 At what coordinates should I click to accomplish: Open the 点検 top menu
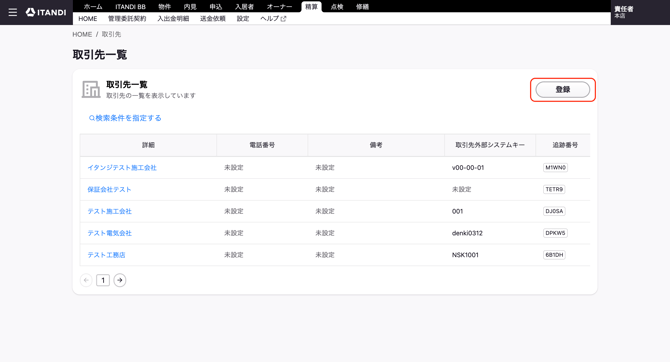pos(337,6)
